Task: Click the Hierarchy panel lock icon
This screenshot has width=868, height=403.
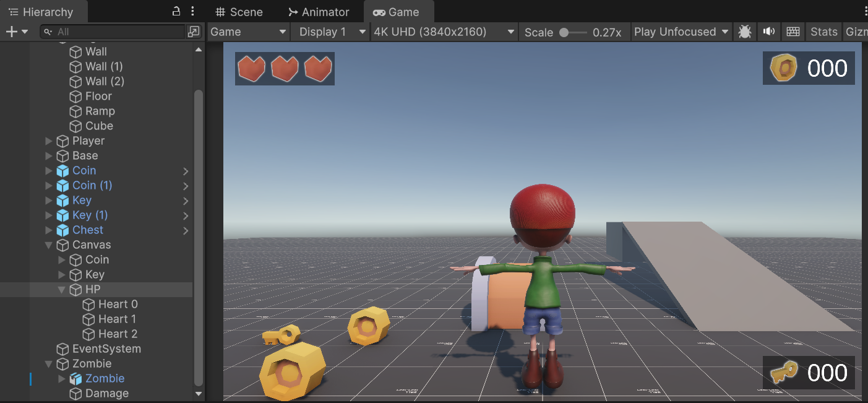Action: click(176, 11)
